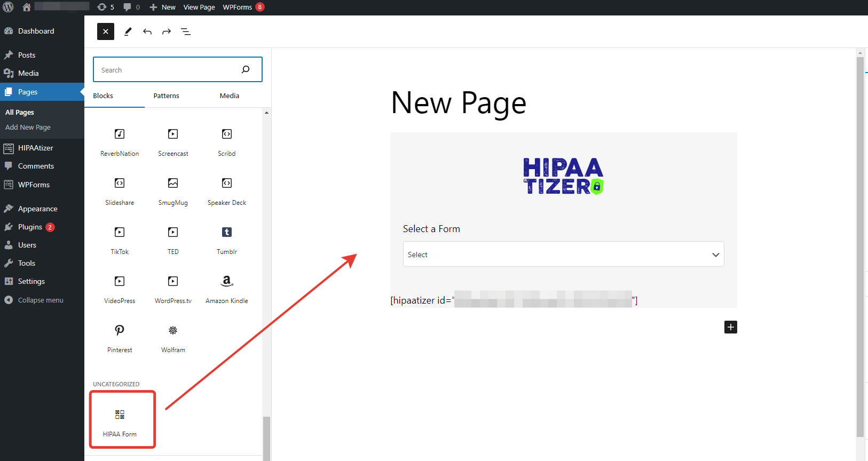Add the Amazon Kindle embed block

(226, 288)
